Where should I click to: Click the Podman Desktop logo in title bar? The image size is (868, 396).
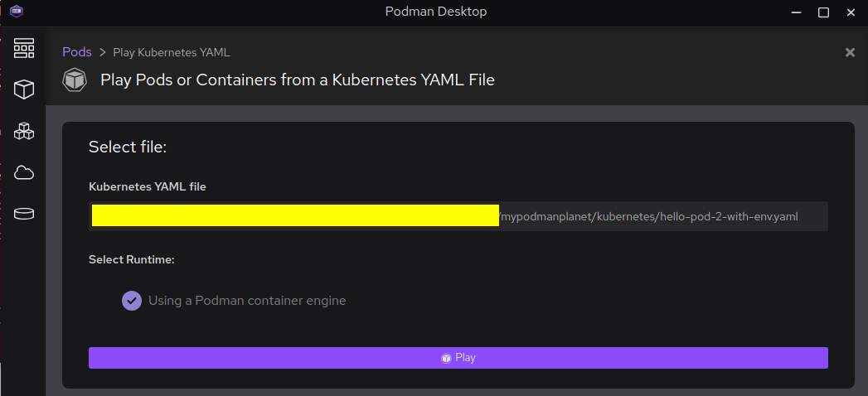[17, 12]
